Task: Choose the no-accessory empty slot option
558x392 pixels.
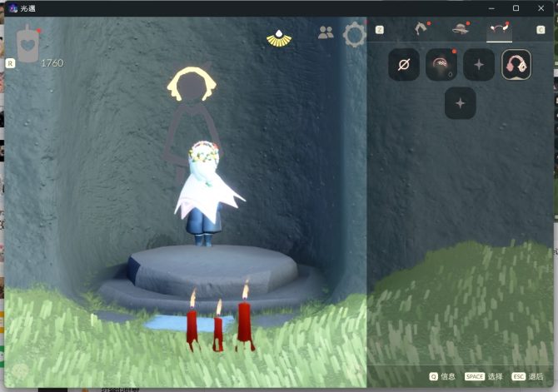Action: pyautogui.click(x=404, y=65)
